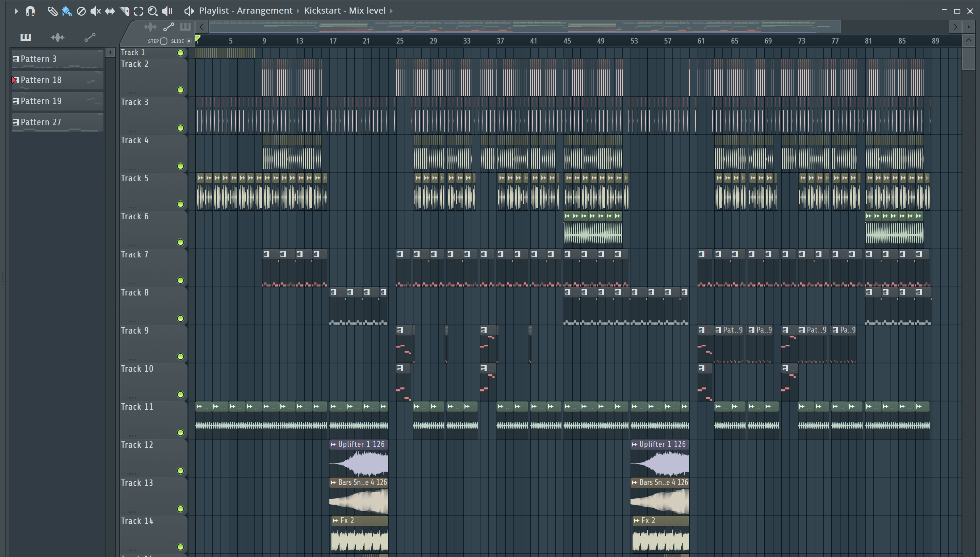
Task: Select the Slice tool
Action: (125, 11)
